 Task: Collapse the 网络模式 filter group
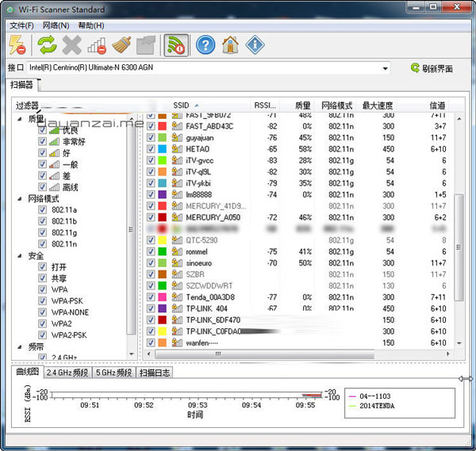pos(20,199)
